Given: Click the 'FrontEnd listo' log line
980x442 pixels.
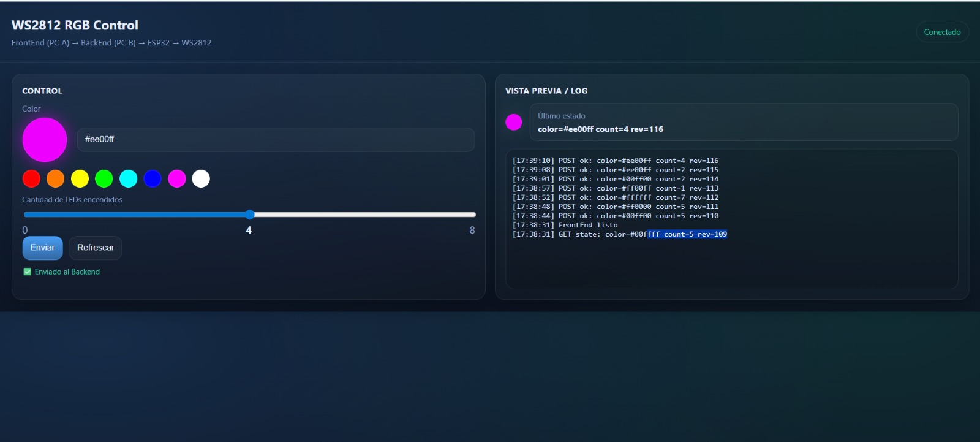Looking at the screenshot, I should click(x=565, y=225).
